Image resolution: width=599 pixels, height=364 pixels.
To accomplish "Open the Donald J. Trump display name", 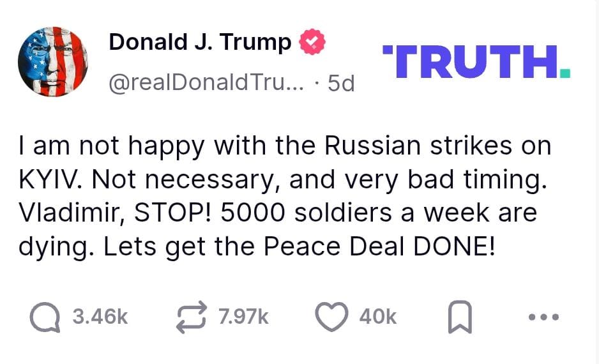I will (x=200, y=42).
